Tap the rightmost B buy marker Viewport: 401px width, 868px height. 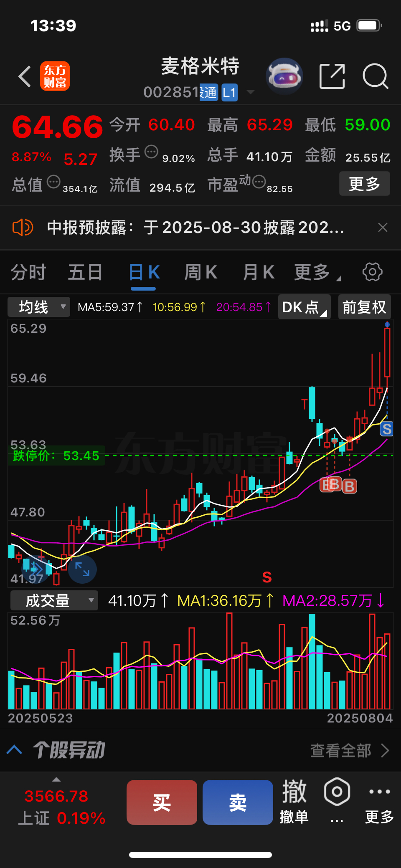click(350, 486)
